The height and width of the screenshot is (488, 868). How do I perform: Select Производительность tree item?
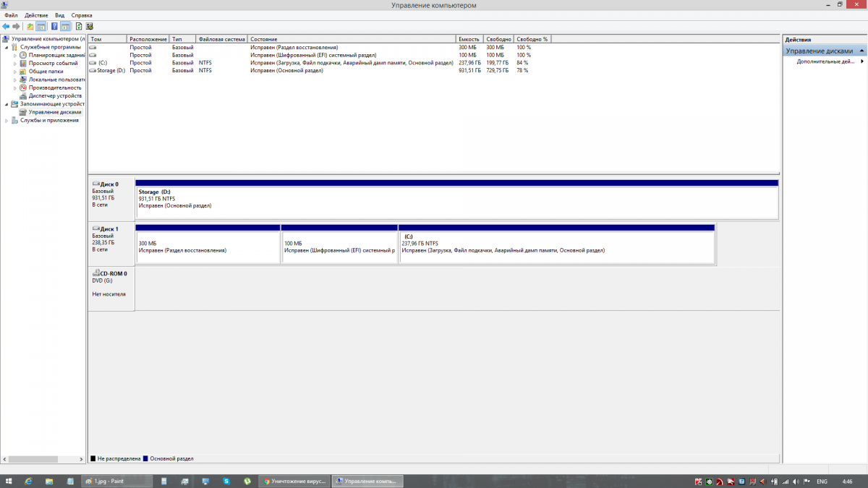[x=50, y=87]
